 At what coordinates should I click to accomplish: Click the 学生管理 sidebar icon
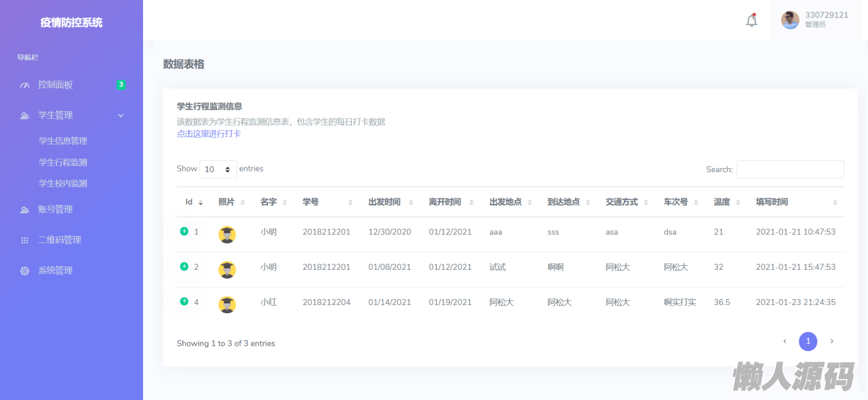25,116
